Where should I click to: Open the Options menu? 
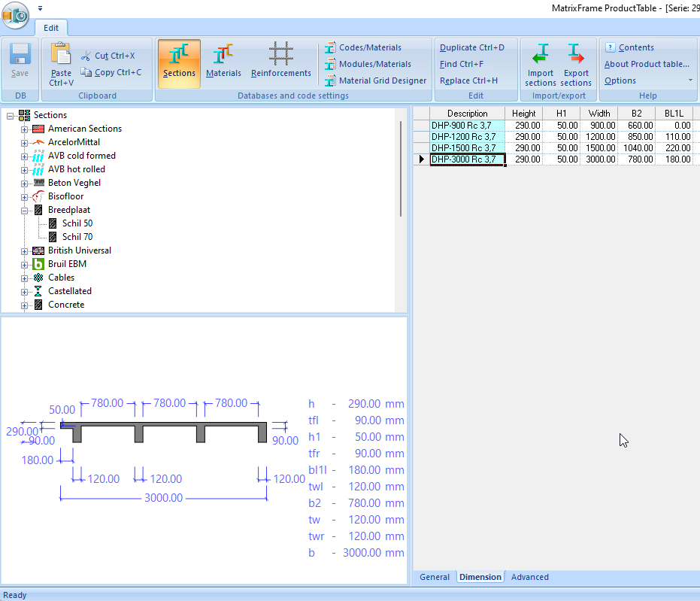[x=620, y=80]
